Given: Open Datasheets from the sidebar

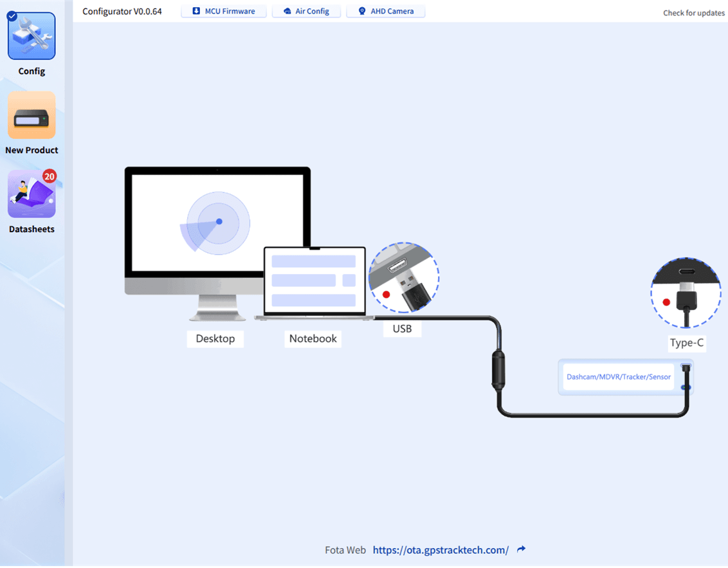Looking at the screenshot, I should click(x=31, y=193).
